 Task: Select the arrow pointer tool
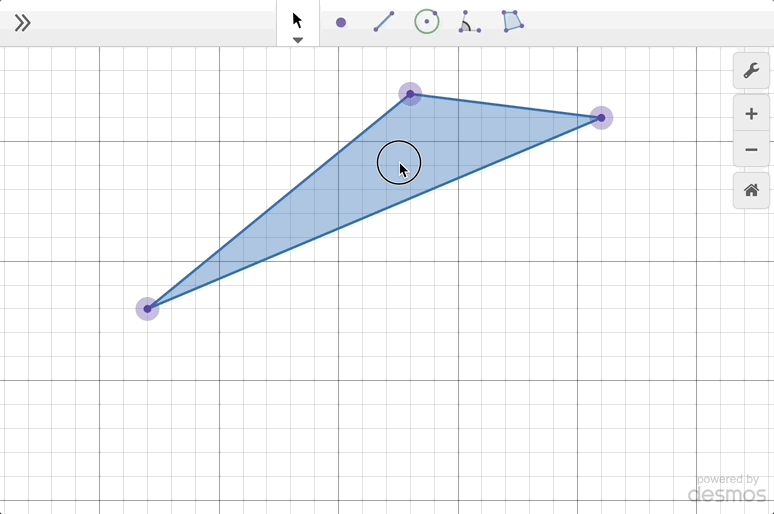297,20
